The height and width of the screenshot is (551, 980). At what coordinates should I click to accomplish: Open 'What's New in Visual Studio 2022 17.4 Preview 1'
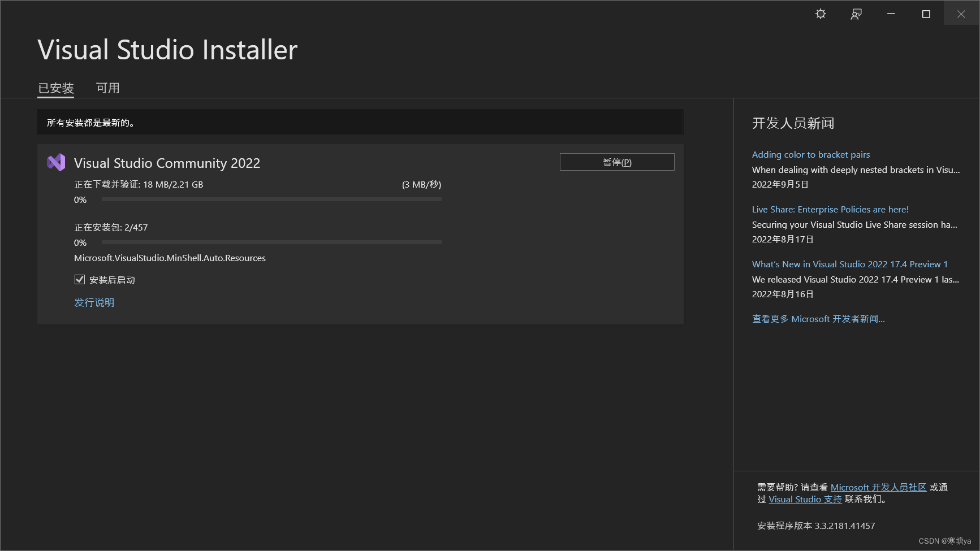850,264
